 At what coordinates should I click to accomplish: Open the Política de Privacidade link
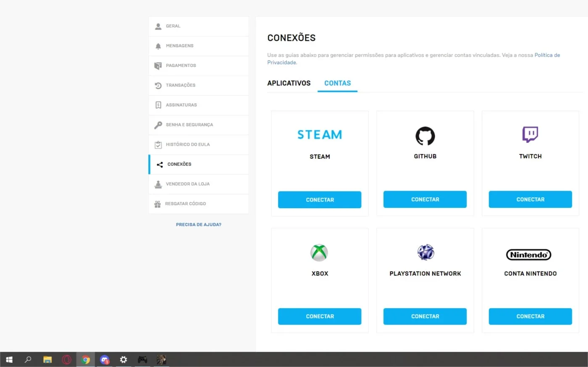(547, 55)
